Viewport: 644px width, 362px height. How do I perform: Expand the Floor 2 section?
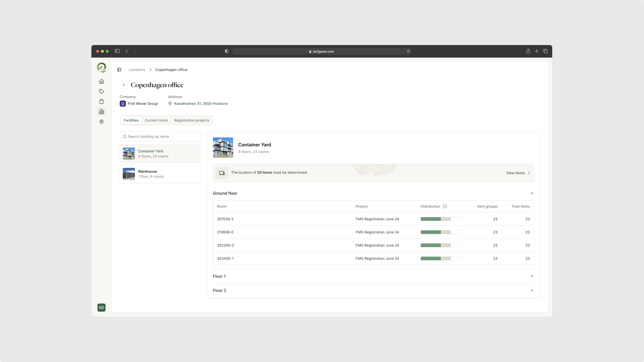[532, 290]
